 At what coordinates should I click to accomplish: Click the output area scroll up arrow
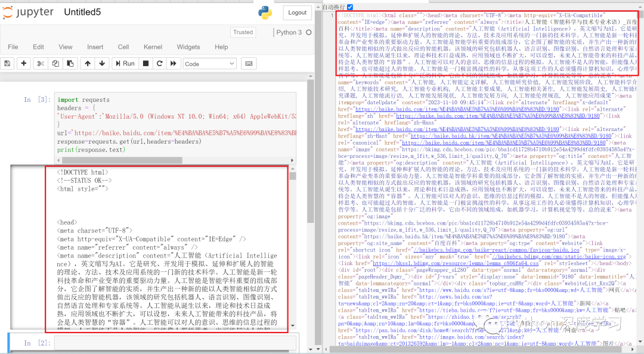coord(292,169)
